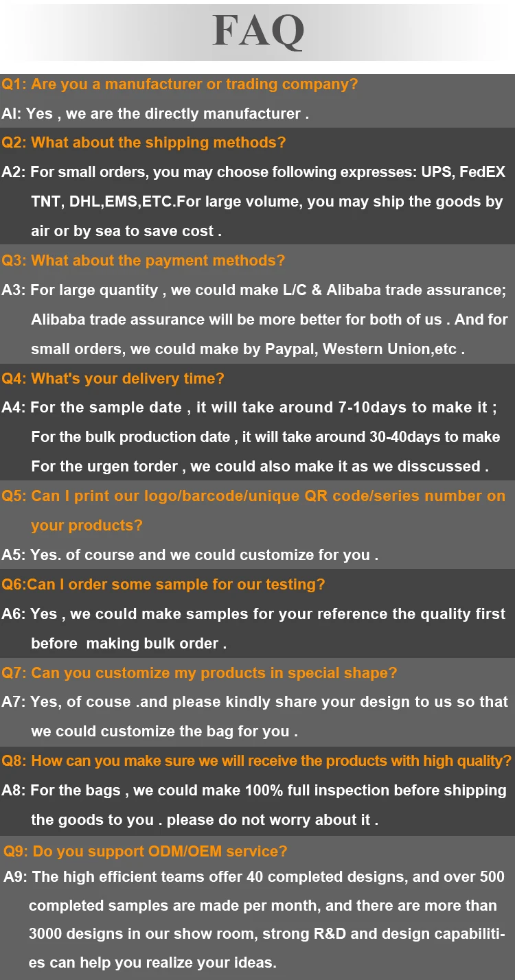Click answer A5 'we could customize for you'

(x=190, y=555)
